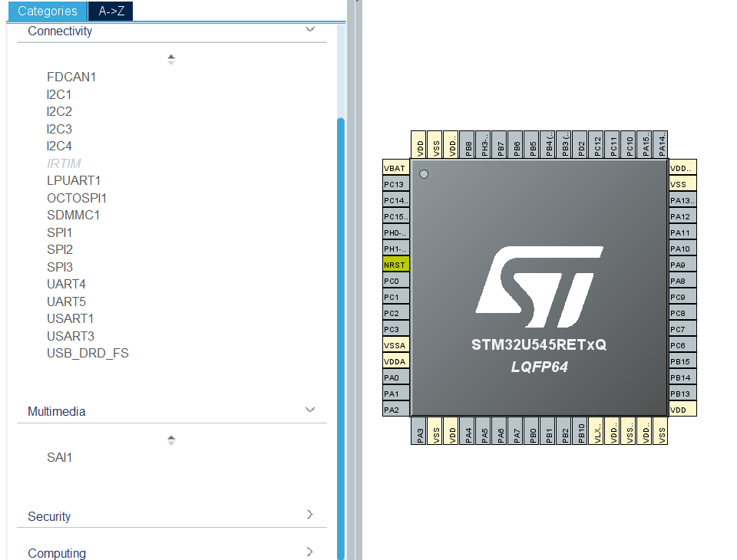Image resolution: width=737 pixels, height=560 pixels.
Task: Click pin PB13 on right side
Action: click(x=682, y=394)
